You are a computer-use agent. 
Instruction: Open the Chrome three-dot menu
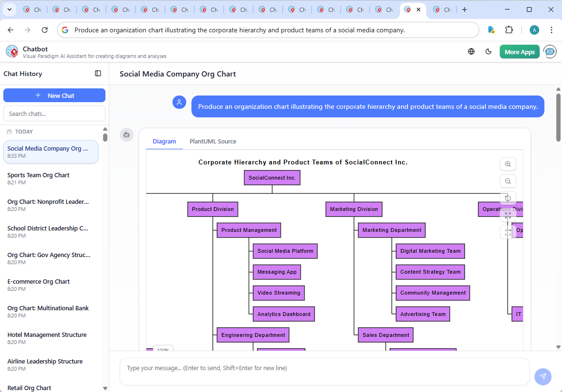[552, 29]
